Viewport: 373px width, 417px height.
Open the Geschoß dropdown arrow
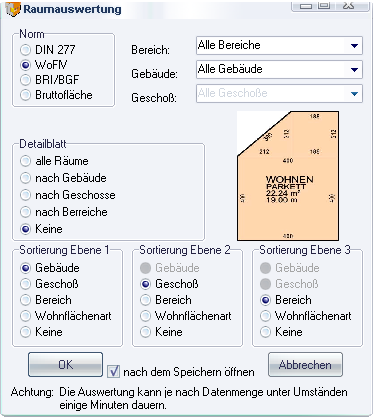pos(354,94)
